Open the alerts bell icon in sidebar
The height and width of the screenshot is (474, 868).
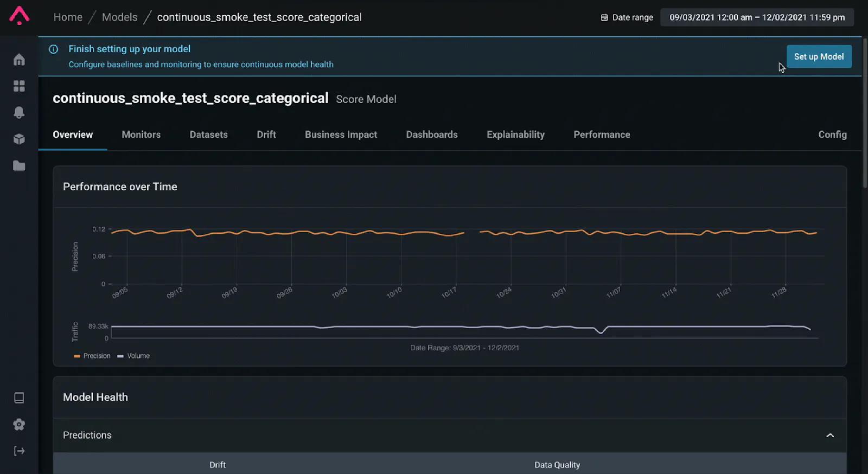pos(19,112)
